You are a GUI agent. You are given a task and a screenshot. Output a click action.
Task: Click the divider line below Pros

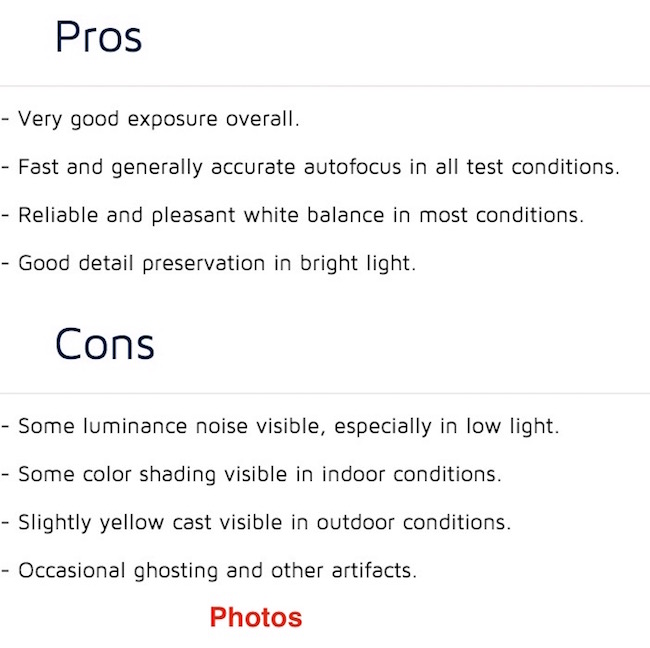[x=325, y=86]
